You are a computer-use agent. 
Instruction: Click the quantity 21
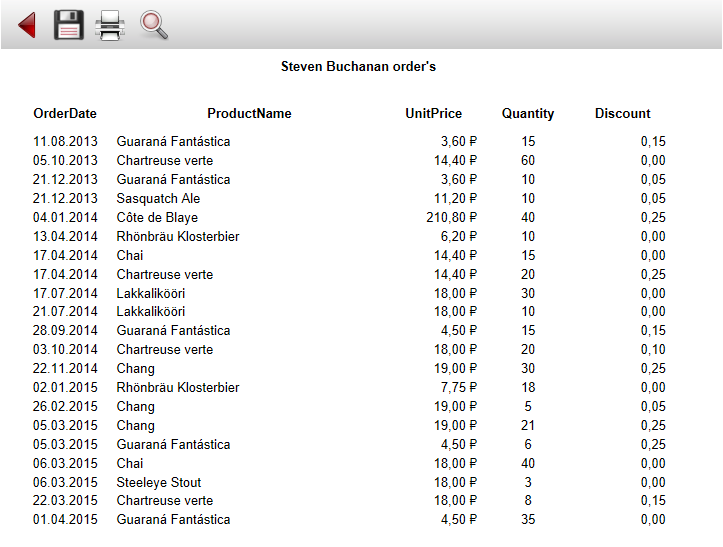(528, 425)
